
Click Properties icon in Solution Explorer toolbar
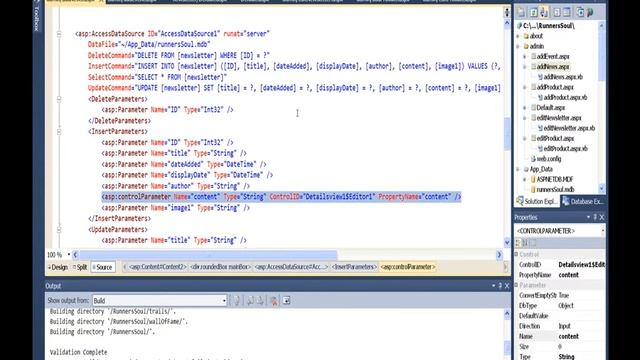click(x=521, y=13)
